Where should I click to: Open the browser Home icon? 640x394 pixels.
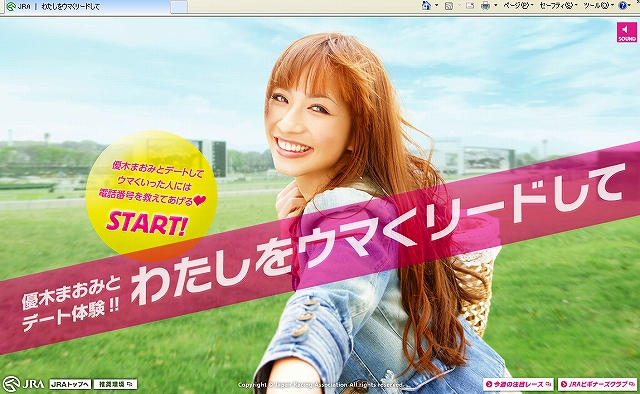tap(427, 5)
